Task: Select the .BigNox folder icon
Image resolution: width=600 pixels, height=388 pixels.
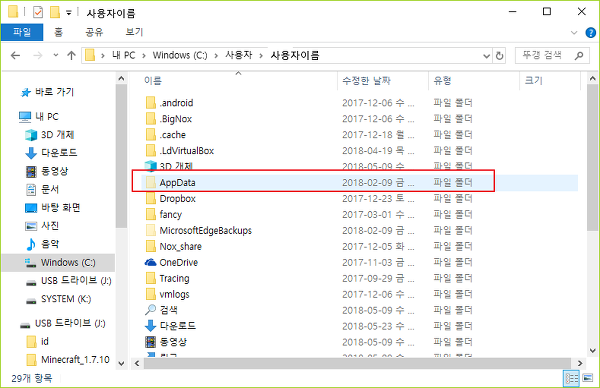Action: 151,119
